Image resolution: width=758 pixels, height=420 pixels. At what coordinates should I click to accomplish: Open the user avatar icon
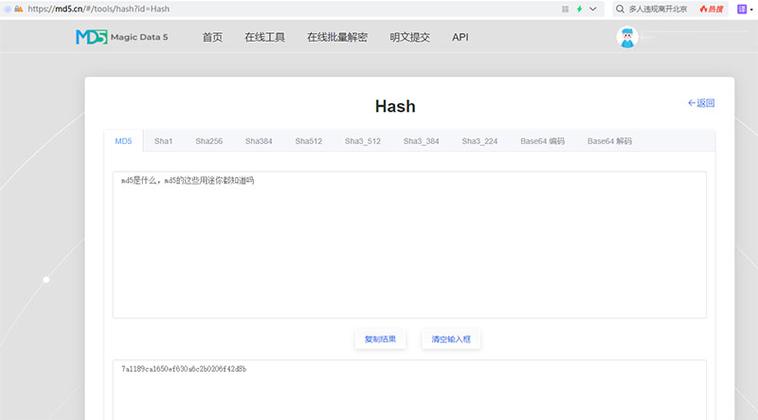627,37
